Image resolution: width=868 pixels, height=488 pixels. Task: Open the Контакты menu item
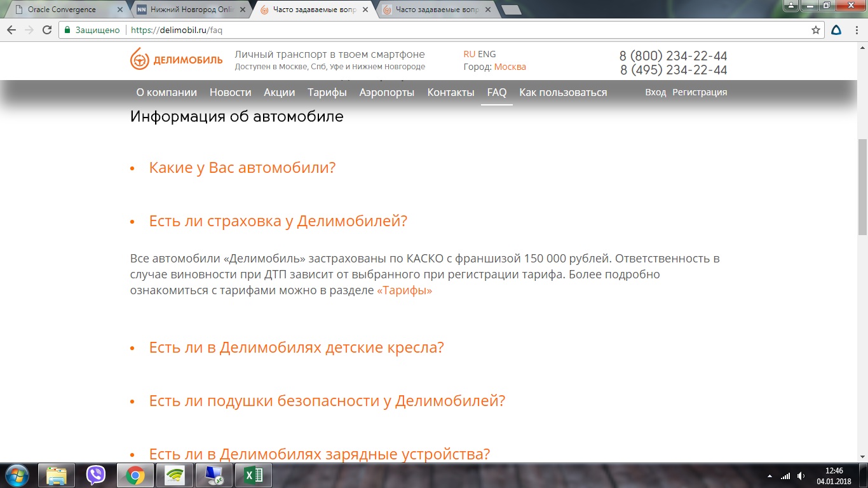451,92
